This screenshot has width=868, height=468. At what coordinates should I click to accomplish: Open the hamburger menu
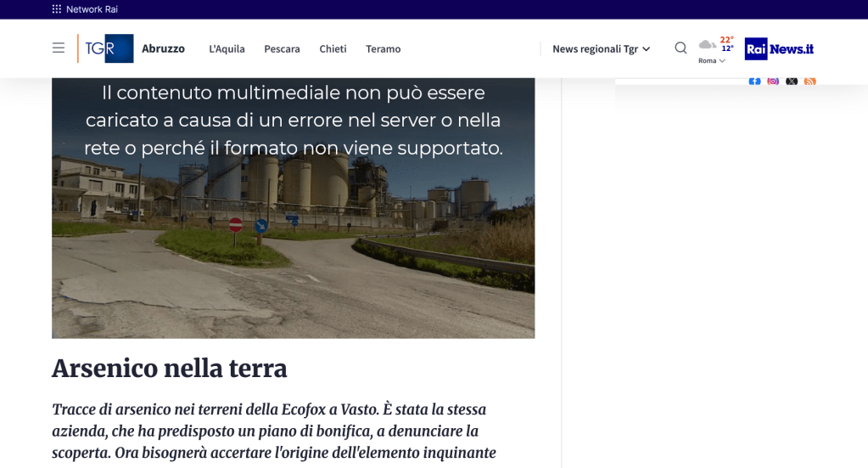(x=59, y=48)
